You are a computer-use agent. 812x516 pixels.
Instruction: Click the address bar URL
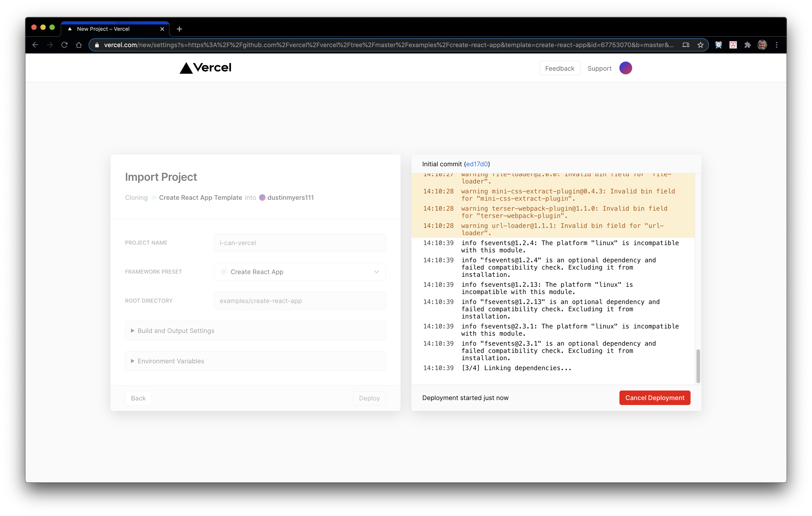(x=389, y=45)
